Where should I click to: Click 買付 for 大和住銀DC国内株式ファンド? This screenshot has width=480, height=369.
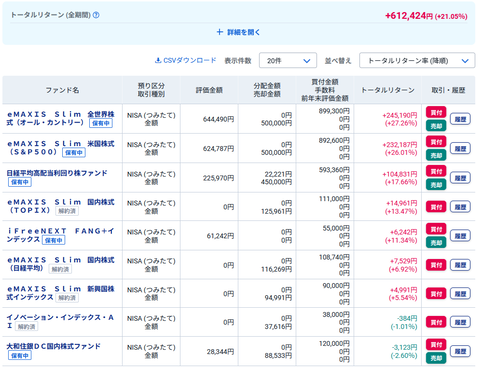(436, 344)
